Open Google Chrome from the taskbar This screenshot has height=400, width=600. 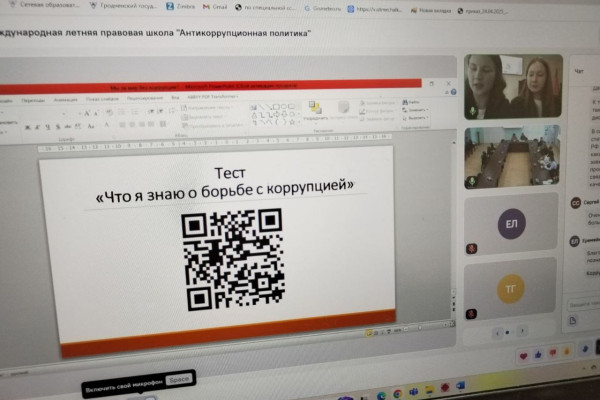396,394
